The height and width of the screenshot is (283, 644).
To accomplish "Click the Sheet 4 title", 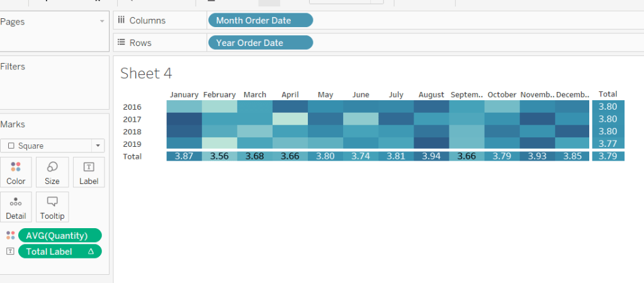I will tap(146, 73).
